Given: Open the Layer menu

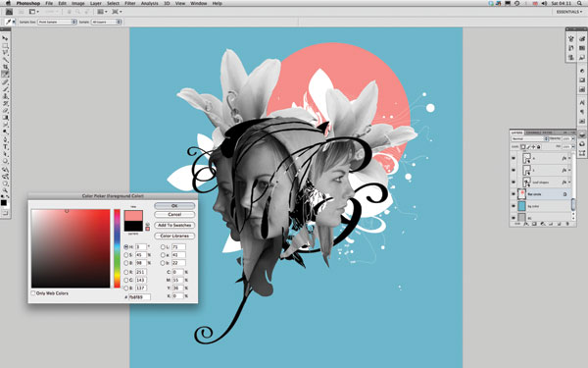Looking at the screenshot, I should pos(95,3).
